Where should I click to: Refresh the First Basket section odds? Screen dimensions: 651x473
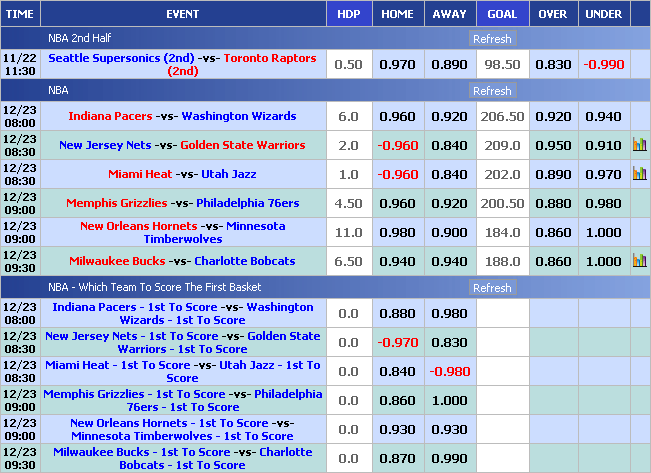point(491,288)
